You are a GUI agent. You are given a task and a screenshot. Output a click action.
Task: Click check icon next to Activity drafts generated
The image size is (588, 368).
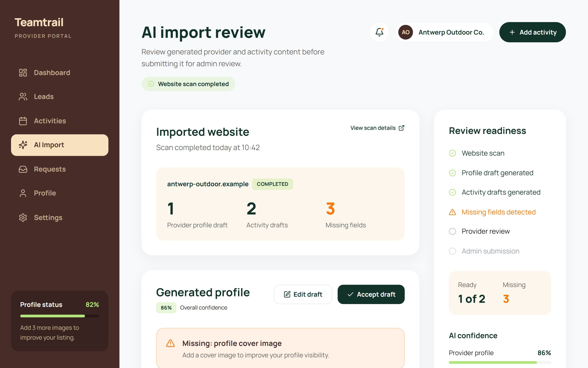point(452,192)
